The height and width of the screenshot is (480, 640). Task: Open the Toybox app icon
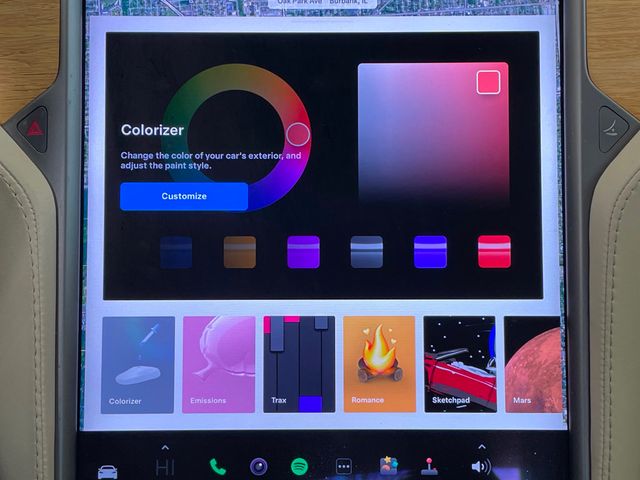388,466
